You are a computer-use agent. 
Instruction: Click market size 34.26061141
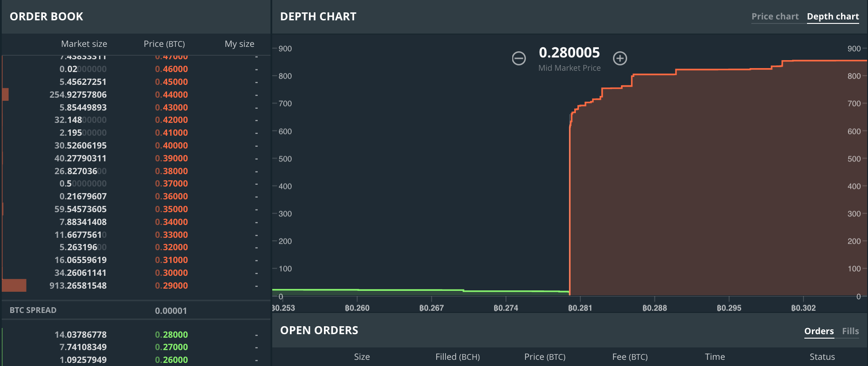click(80, 273)
